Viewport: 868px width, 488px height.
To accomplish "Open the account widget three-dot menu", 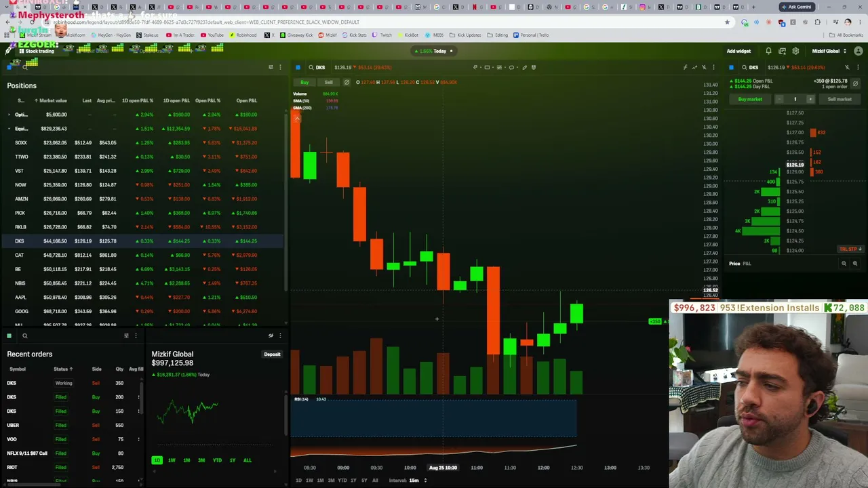I will (280, 335).
